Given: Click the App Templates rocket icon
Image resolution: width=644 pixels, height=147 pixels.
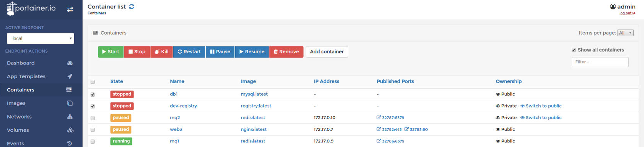Looking at the screenshot, I should click(70, 76).
